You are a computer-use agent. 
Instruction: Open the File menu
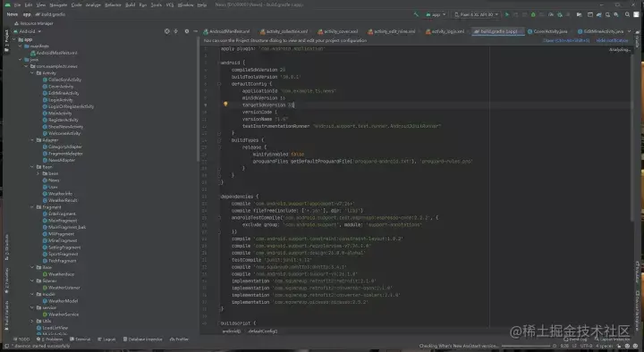pyautogui.click(x=17, y=5)
